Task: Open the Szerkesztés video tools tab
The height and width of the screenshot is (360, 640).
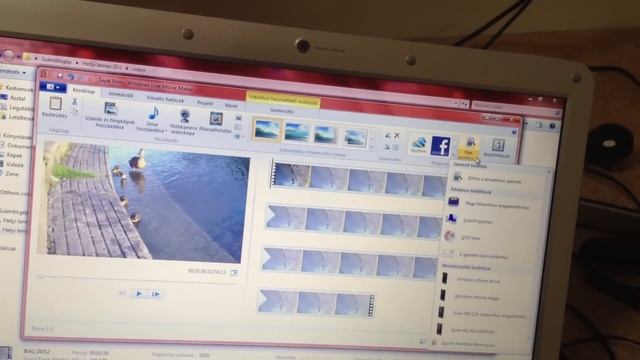Action: pos(282,110)
